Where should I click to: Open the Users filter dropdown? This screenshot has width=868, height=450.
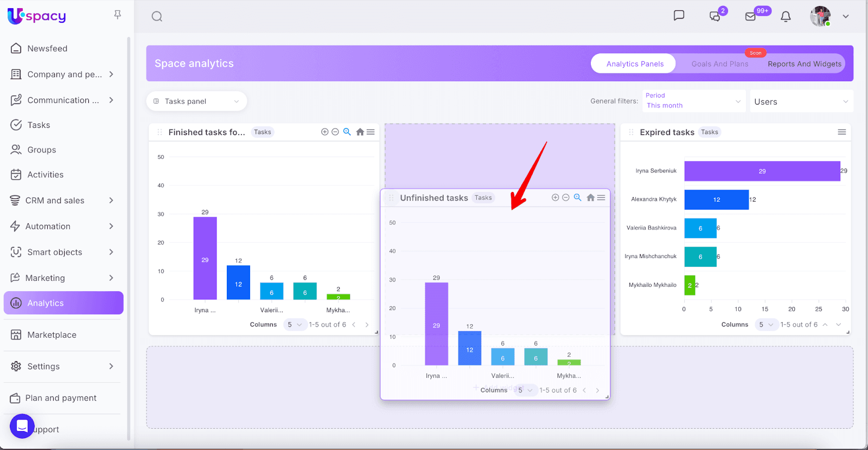click(x=801, y=101)
